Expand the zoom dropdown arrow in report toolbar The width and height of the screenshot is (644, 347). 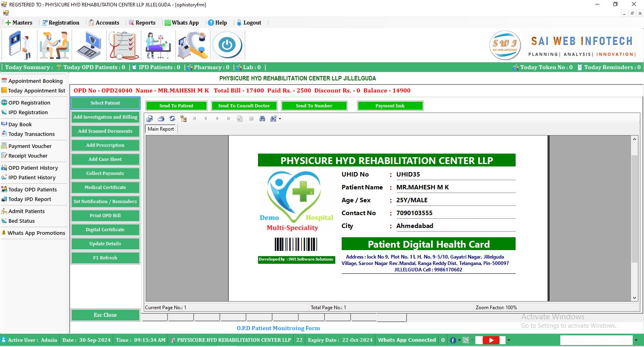[x=280, y=119]
